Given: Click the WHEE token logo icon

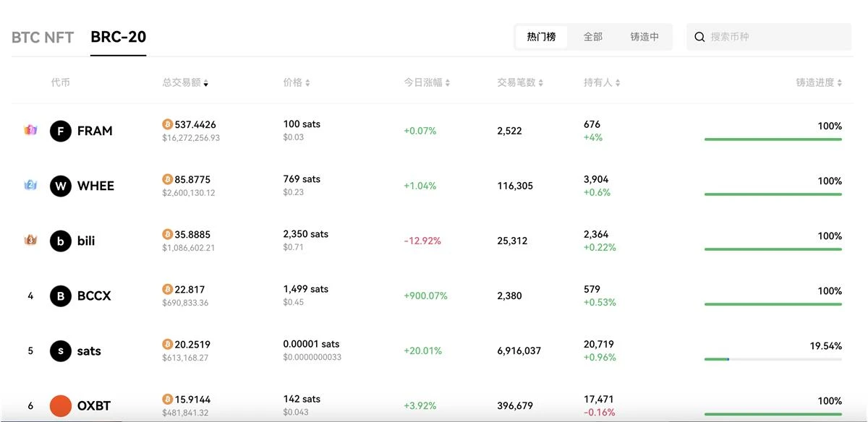Looking at the screenshot, I should (61, 186).
